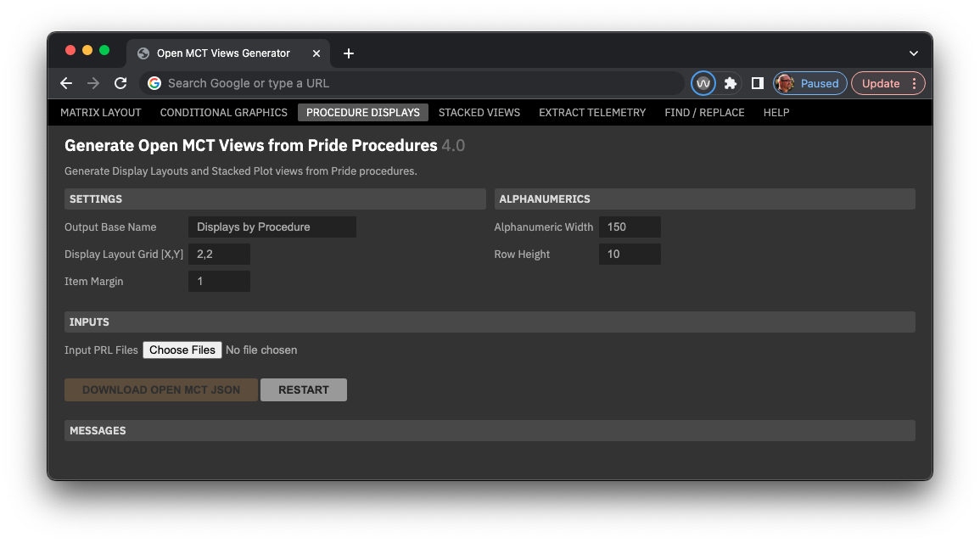
Task: Click the Choose Files button
Action: [182, 350]
